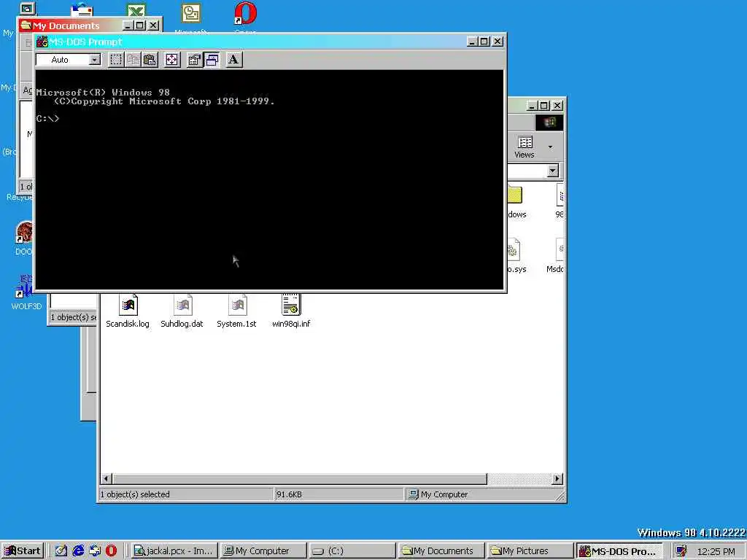The width and height of the screenshot is (747, 560).
Task: Click the Views button in the C: window
Action: coord(525,147)
